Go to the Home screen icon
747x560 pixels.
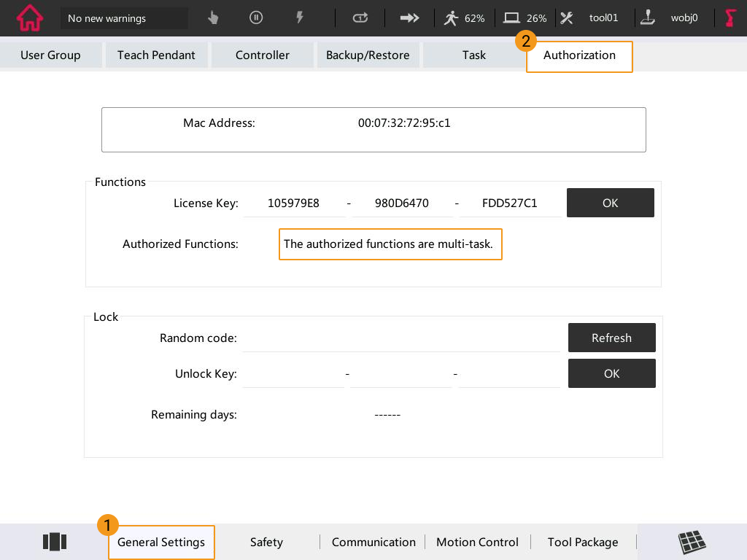pos(30,18)
